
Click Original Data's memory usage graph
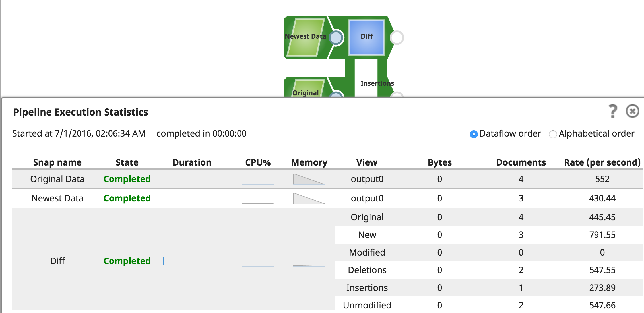tap(309, 179)
